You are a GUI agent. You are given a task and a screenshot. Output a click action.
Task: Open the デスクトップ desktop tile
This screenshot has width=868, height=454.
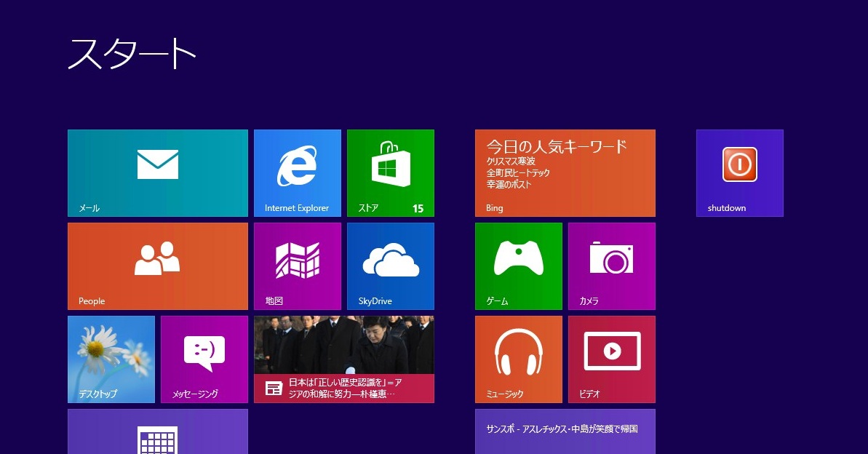click(x=111, y=359)
